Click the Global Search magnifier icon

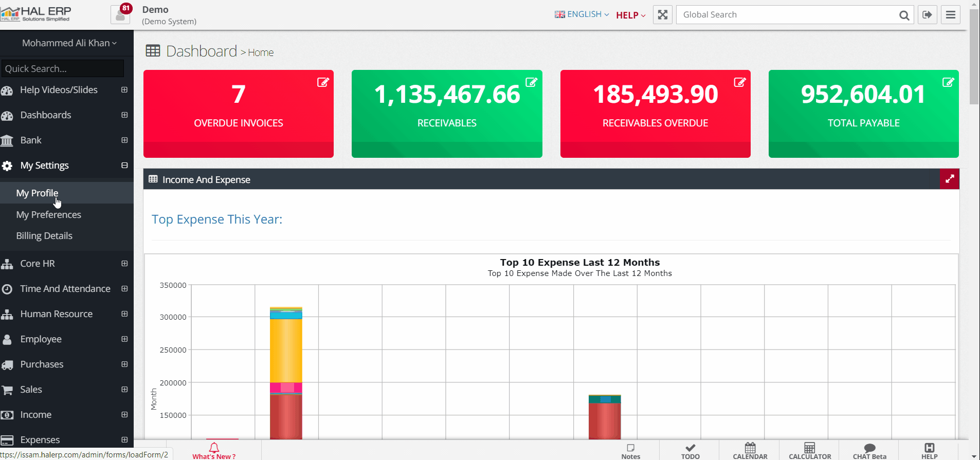(x=904, y=15)
